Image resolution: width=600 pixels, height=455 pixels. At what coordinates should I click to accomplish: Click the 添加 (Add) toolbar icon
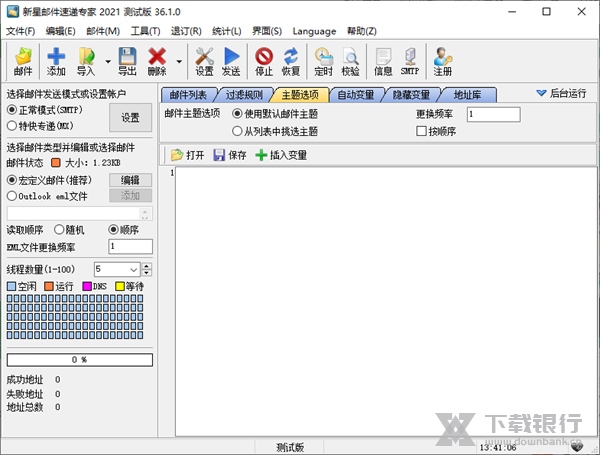(56, 62)
